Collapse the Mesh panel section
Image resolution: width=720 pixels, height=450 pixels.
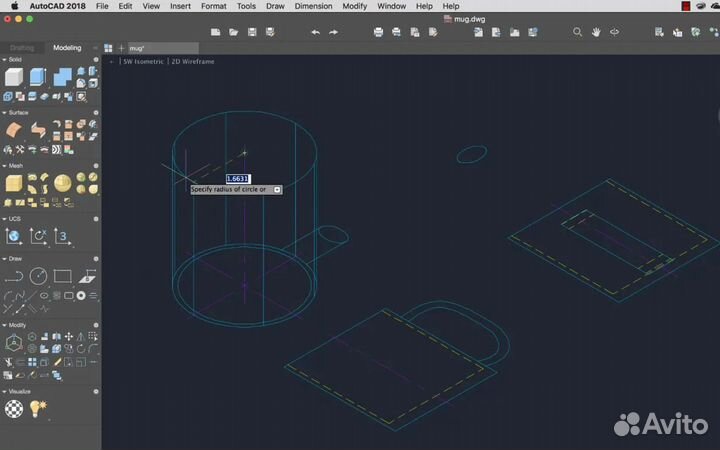(4, 166)
